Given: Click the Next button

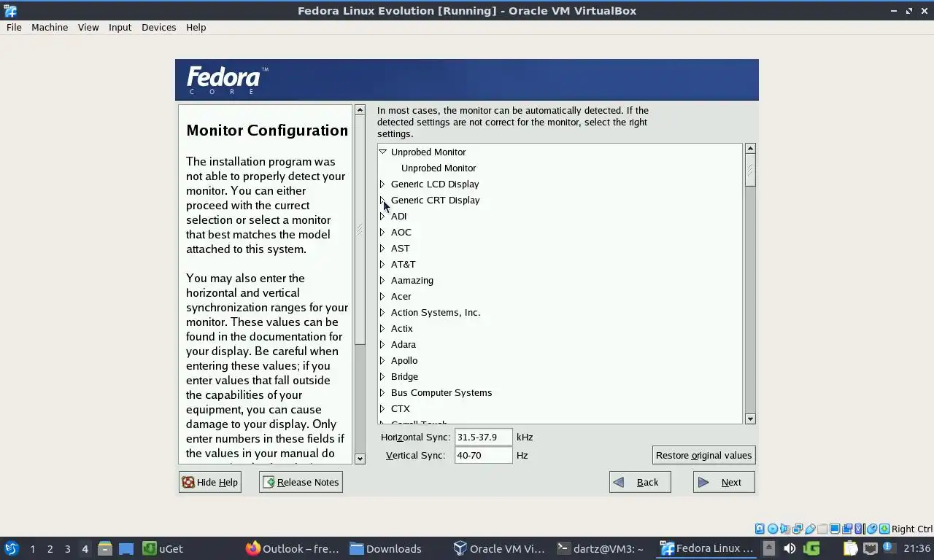Looking at the screenshot, I should (x=724, y=482).
